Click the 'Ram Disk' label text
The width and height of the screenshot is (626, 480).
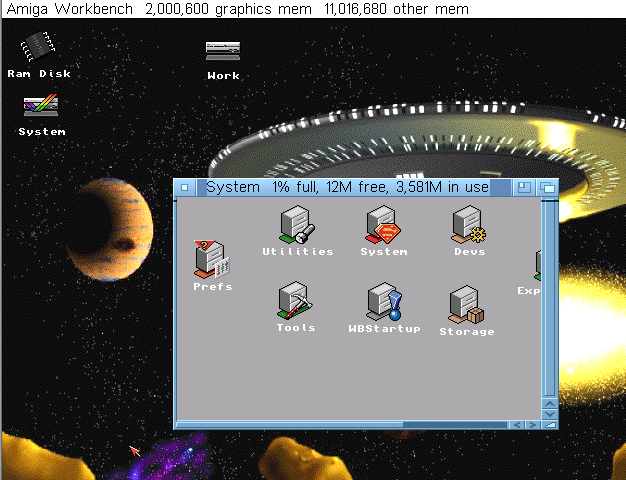pyautogui.click(x=39, y=73)
